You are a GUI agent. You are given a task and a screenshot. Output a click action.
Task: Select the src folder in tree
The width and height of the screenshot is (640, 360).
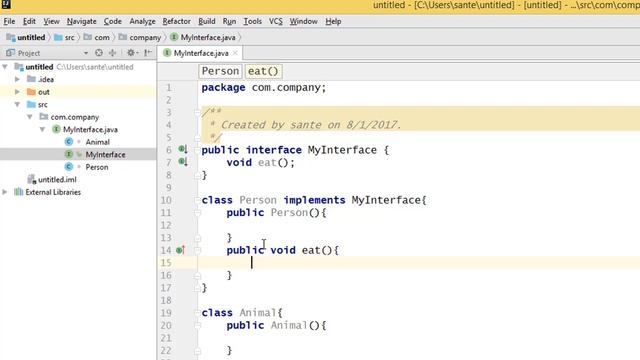click(37, 104)
